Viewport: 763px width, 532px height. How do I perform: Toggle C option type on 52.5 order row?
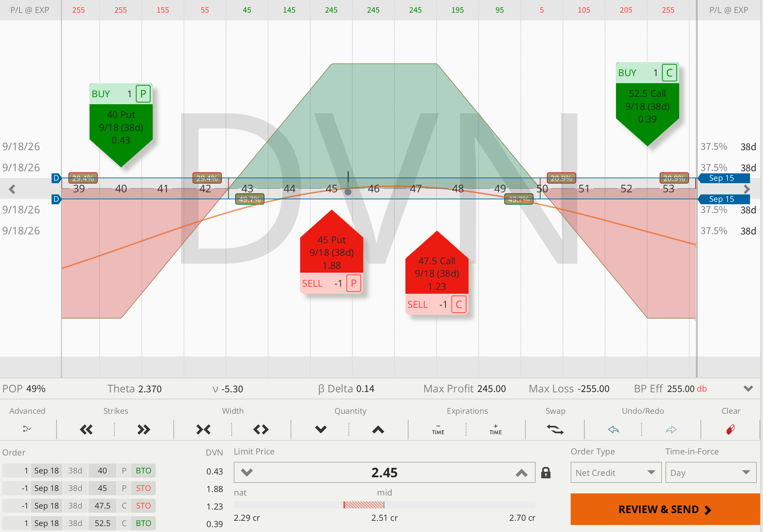124,523
